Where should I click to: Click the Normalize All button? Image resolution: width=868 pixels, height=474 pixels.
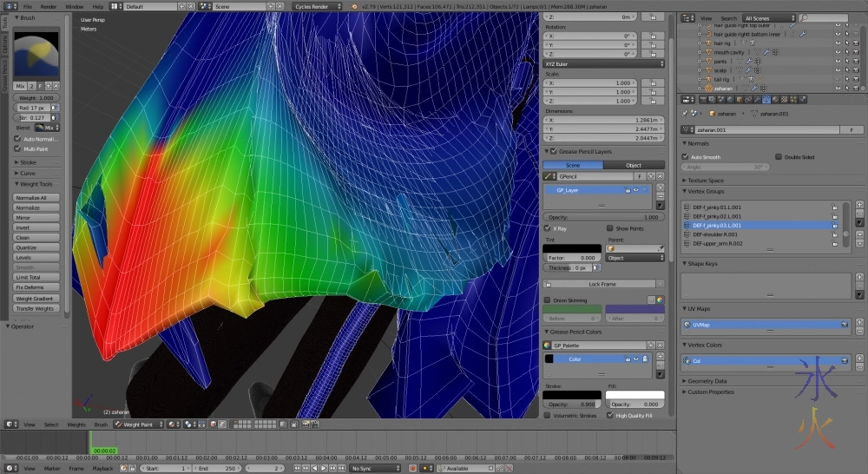[x=36, y=198]
